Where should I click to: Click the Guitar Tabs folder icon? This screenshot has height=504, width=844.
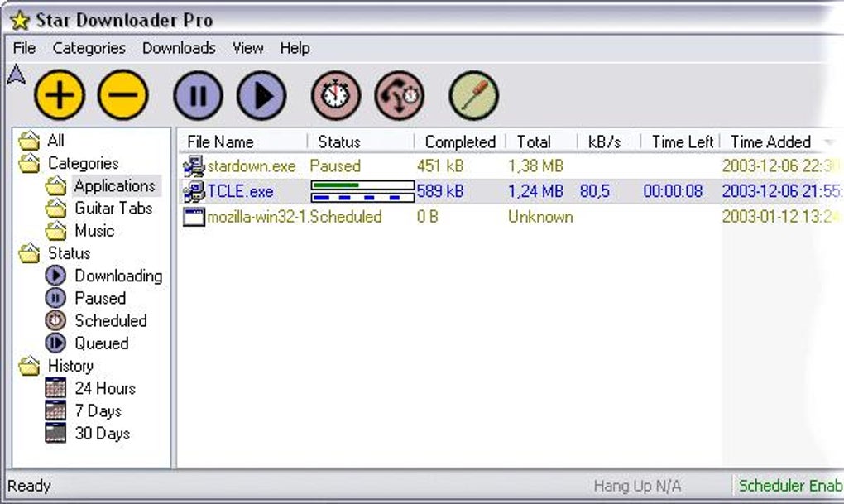(x=55, y=209)
